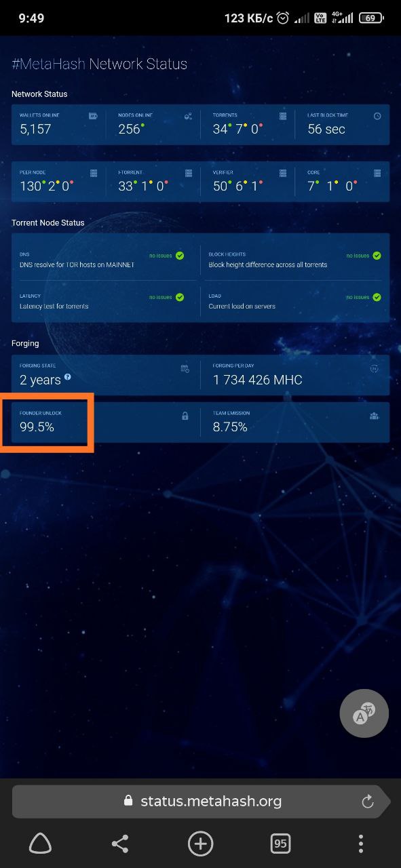Click the Core server icon

(x=377, y=173)
